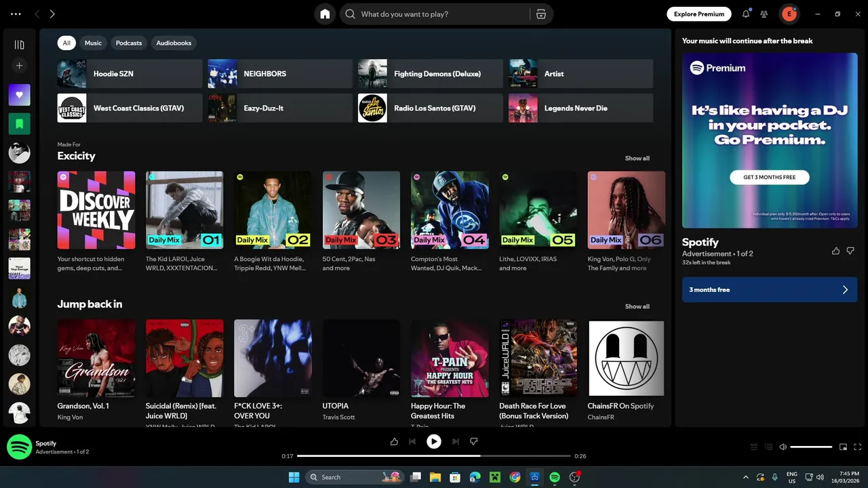Show hidden system tray icons
The width and height of the screenshot is (868, 488).
pyautogui.click(x=746, y=477)
